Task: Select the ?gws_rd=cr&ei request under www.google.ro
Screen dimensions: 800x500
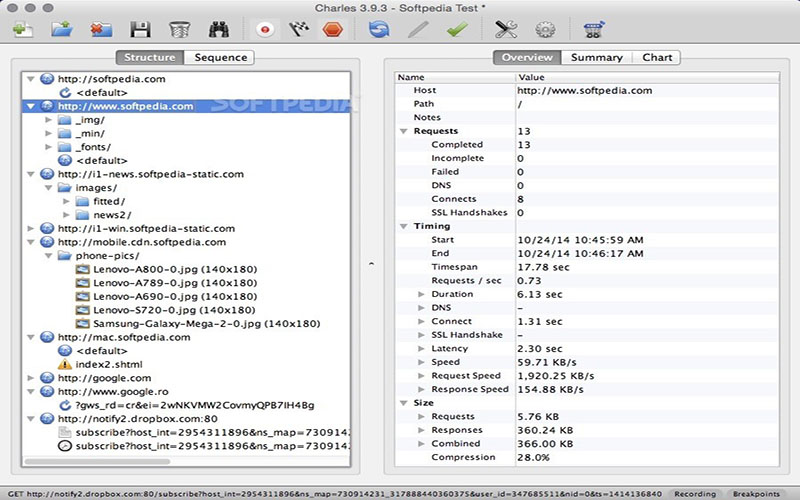Action: pos(194,405)
